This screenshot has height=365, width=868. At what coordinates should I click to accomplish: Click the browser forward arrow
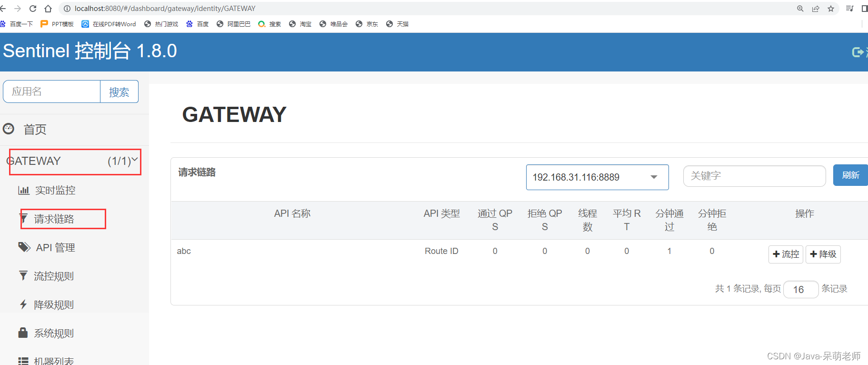click(18, 9)
